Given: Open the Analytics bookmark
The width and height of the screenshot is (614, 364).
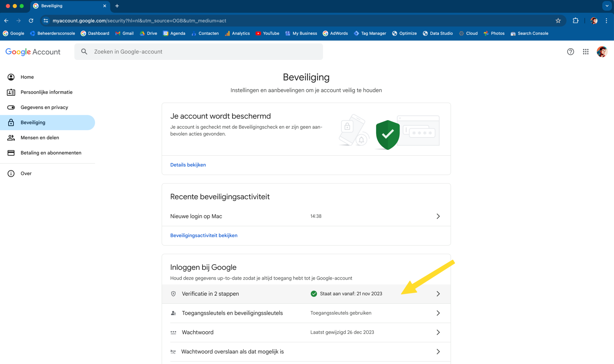Looking at the screenshot, I should 237,33.
